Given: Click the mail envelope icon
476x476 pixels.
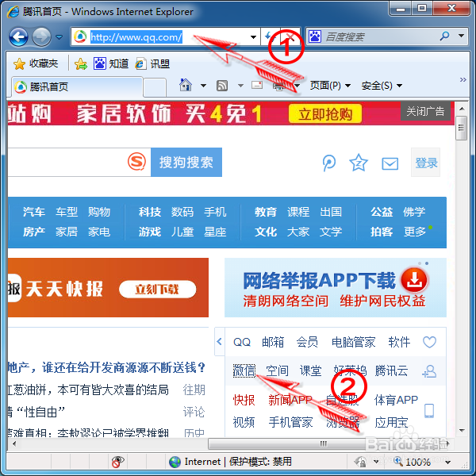Looking at the screenshot, I should click(x=390, y=164).
